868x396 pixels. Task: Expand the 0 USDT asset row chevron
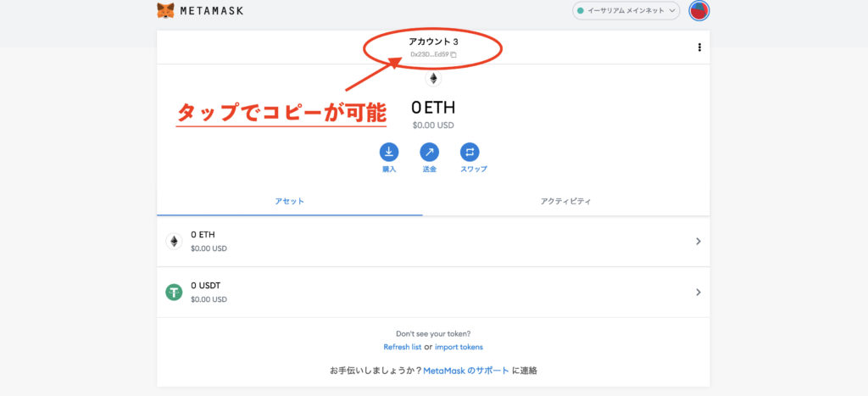[698, 292]
